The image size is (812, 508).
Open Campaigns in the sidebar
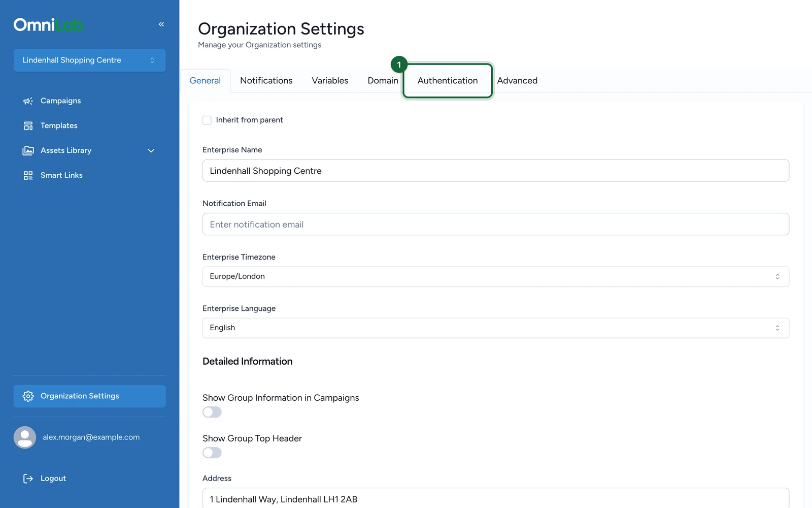(89, 101)
